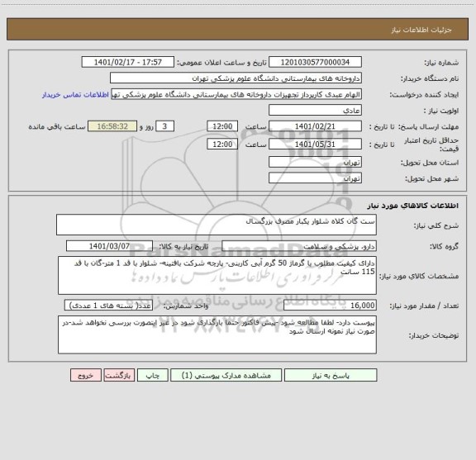Click the delivery city field 'تهران'
This screenshot has width=476, height=460.
315,178
